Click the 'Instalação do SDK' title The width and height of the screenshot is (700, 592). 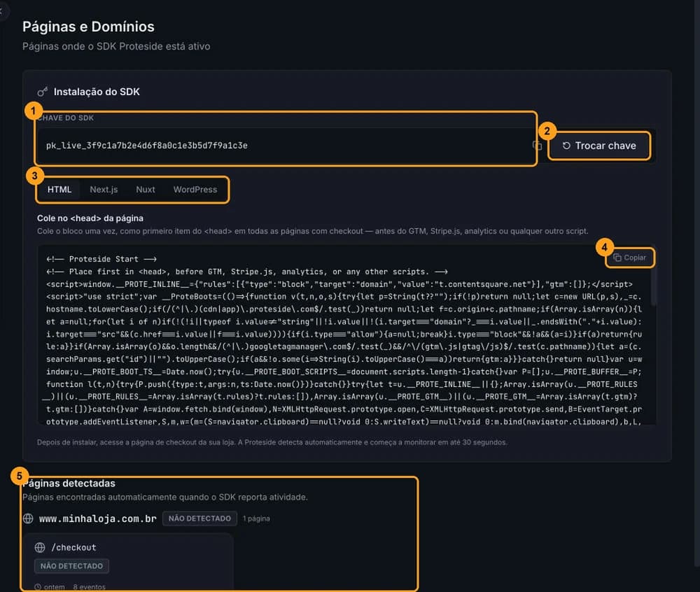click(x=97, y=92)
